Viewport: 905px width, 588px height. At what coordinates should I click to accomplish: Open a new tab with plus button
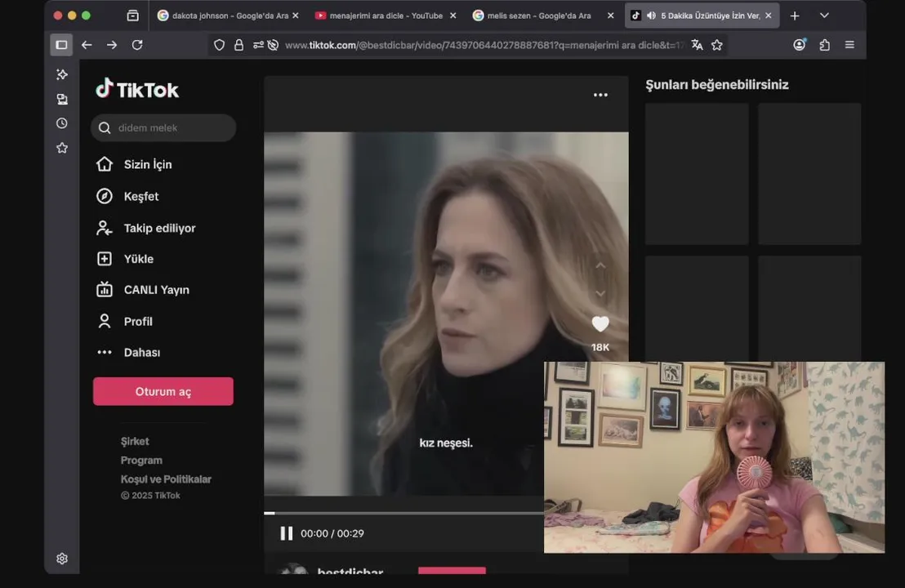tap(795, 16)
